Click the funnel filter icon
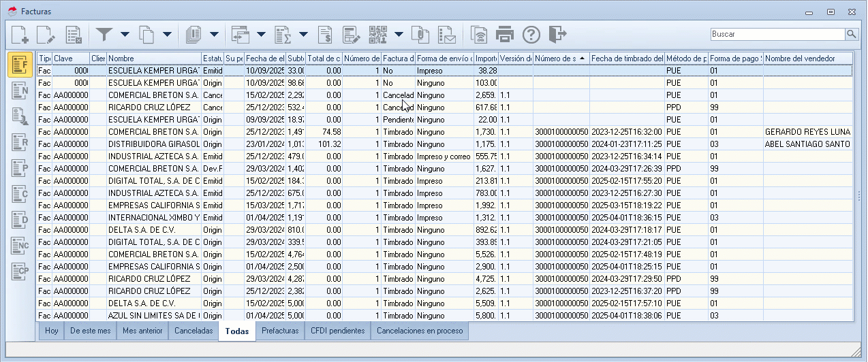This screenshot has width=868, height=362. click(104, 34)
